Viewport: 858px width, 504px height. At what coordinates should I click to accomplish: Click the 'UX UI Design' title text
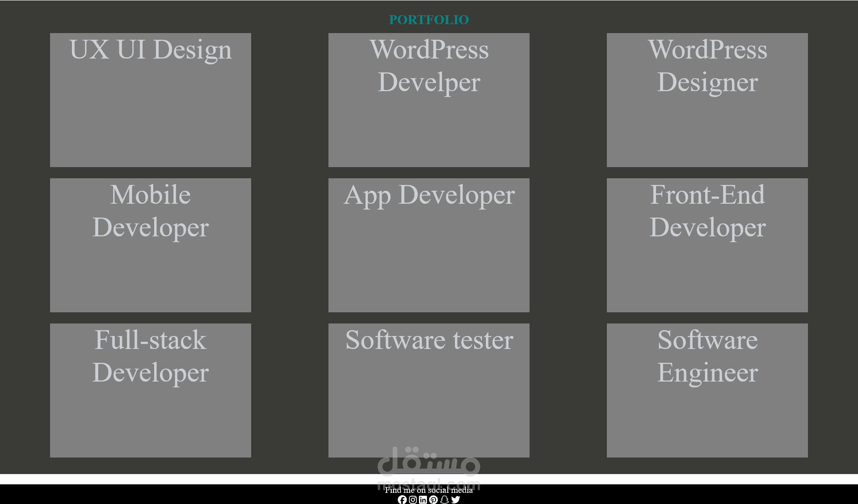click(x=151, y=50)
